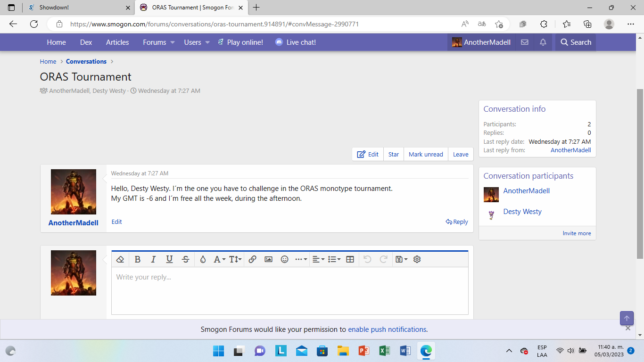Open the text color droplet picker
Screen dimensions: 644x362
pos(203,259)
